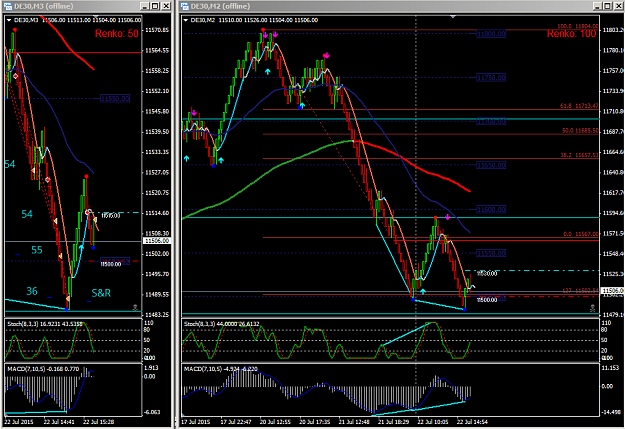Click the 11750.00 level label in M2 chart
This screenshot has height=429, width=625.
491,78
